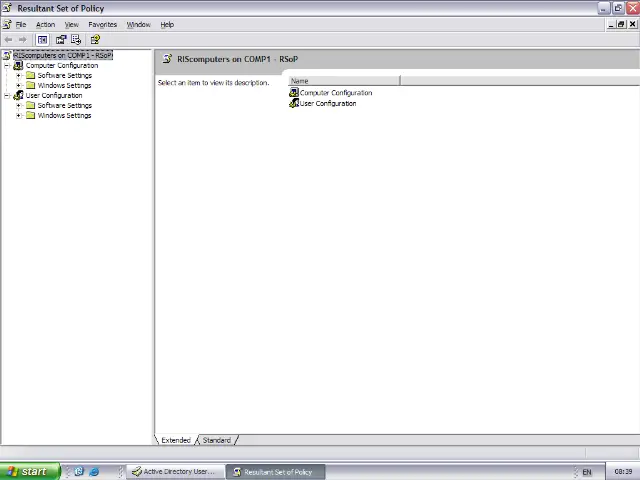
Task: Select User Configuration label in the tree
Action: coord(54,96)
